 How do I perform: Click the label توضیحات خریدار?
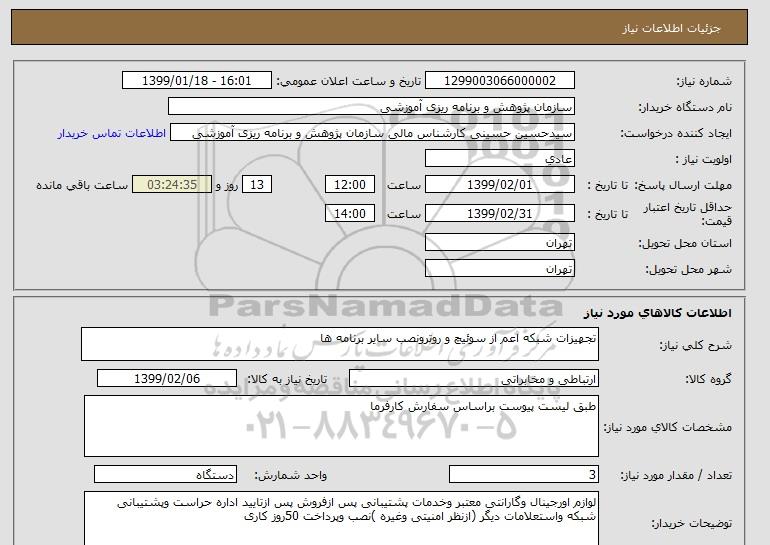click(x=691, y=523)
